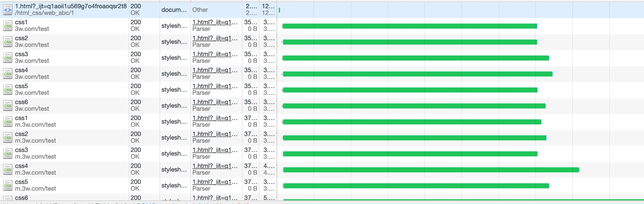The image size is (644, 204).
Task: Click the waterfall bar for css5 m.3w.com/test
Action: pyautogui.click(x=416, y=186)
